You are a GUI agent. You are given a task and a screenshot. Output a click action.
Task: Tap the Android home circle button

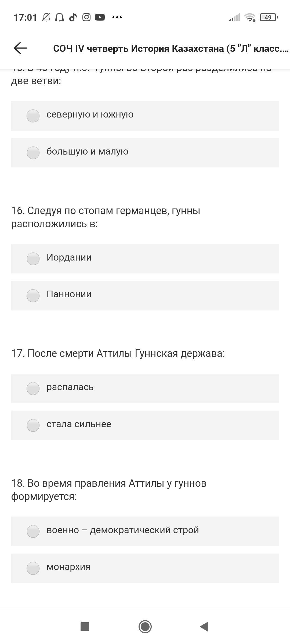click(x=145, y=627)
